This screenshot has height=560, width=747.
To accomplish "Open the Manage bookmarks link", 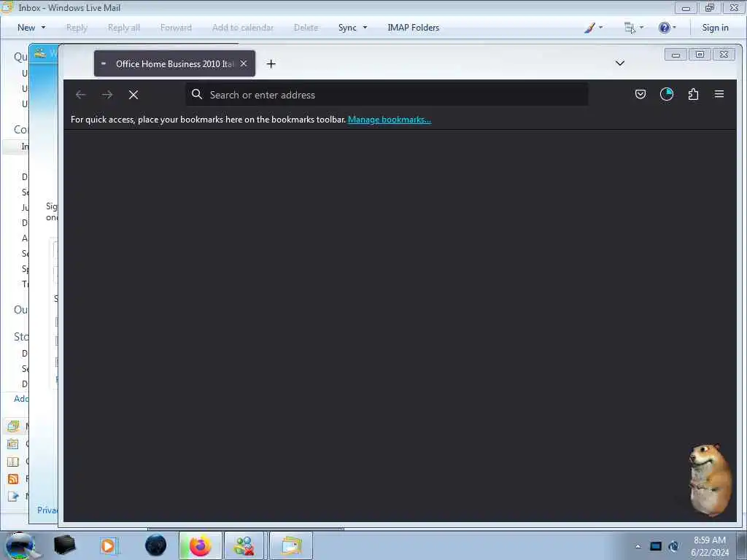I will tap(390, 120).
